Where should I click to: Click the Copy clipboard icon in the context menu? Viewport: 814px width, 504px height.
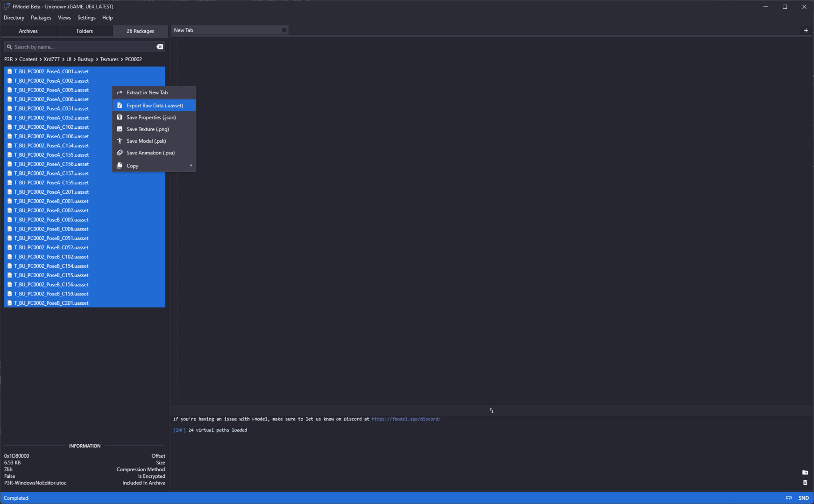(120, 166)
